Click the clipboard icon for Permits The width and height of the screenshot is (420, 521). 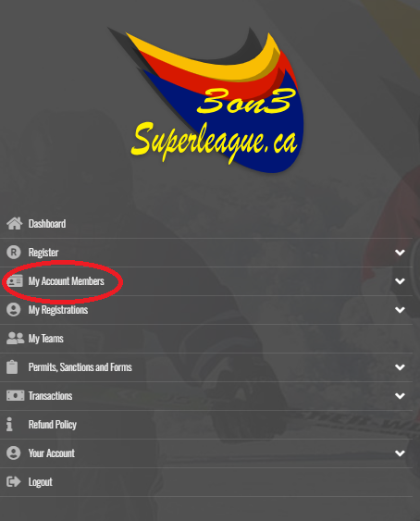(12, 367)
